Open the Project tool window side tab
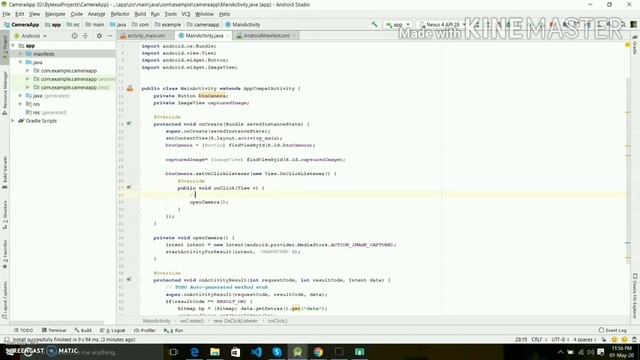640x360 pixels. tap(5, 49)
